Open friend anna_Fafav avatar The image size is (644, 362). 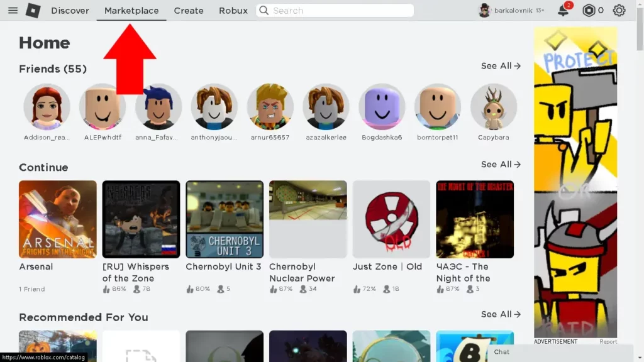point(158,107)
